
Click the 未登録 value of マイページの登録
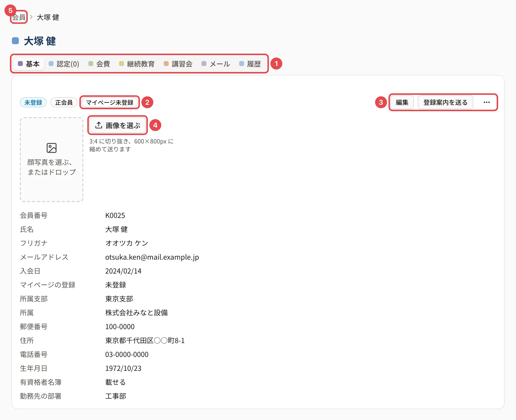click(x=116, y=285)
